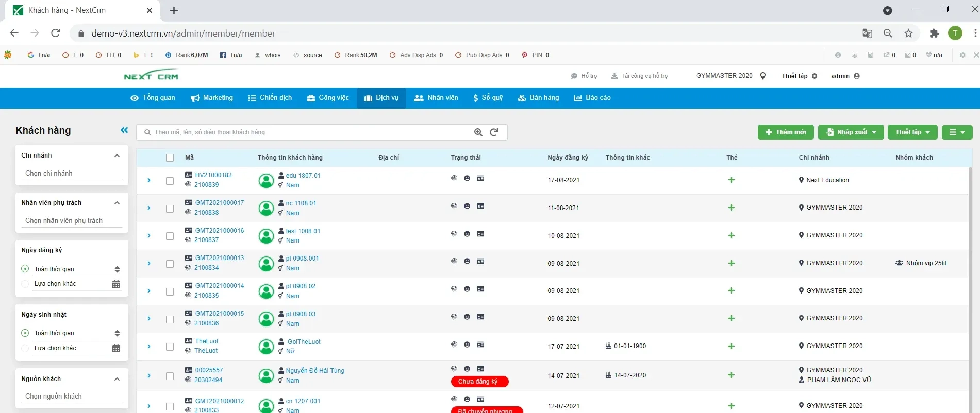The width and height of the screenshot is (980, 413).
Task: Open the green Thiết lập dropdown button
Action: pos(912,132)
